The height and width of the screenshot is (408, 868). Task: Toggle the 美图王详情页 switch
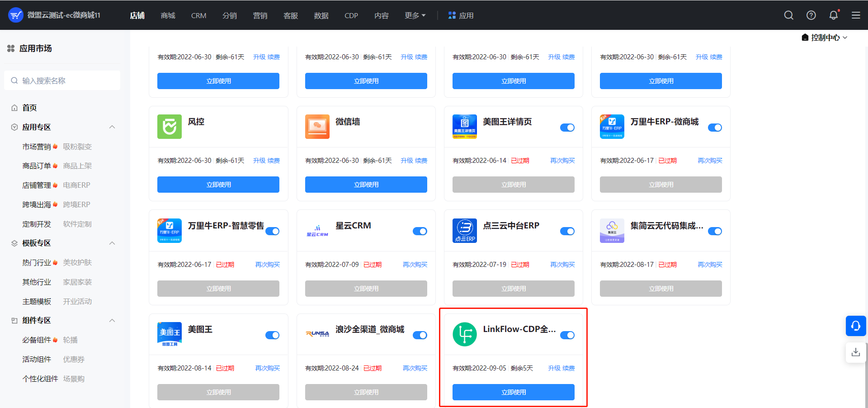click(567, 128)
